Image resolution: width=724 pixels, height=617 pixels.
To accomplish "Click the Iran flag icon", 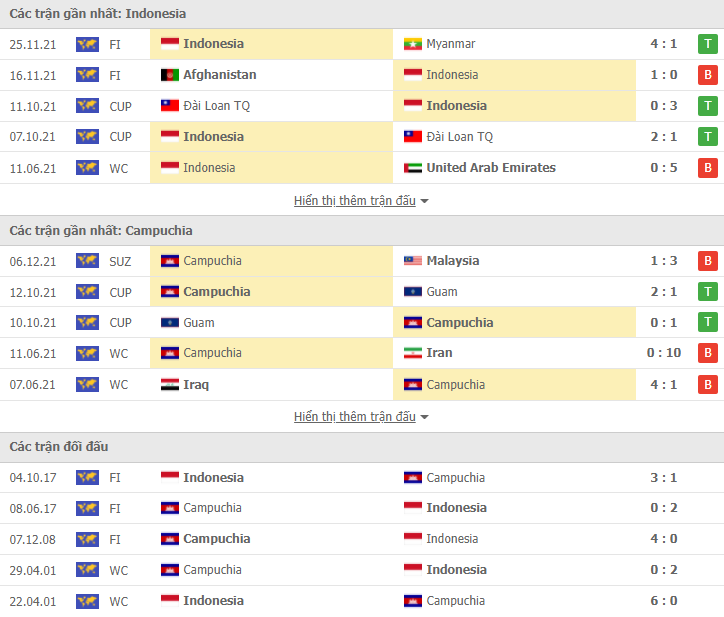I will (412, 353).
